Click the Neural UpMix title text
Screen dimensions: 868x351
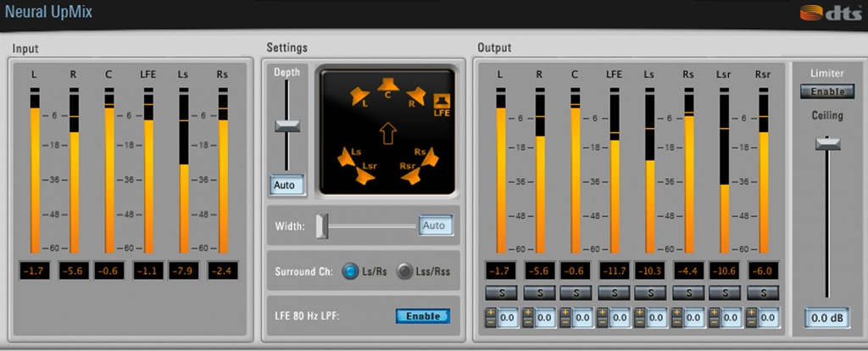coord(48,12)
